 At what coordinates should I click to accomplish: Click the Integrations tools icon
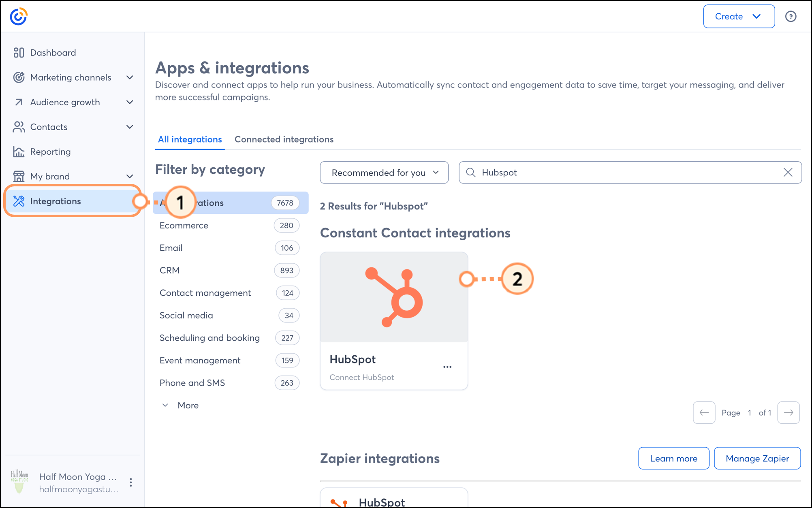click(x=19, y=201)
